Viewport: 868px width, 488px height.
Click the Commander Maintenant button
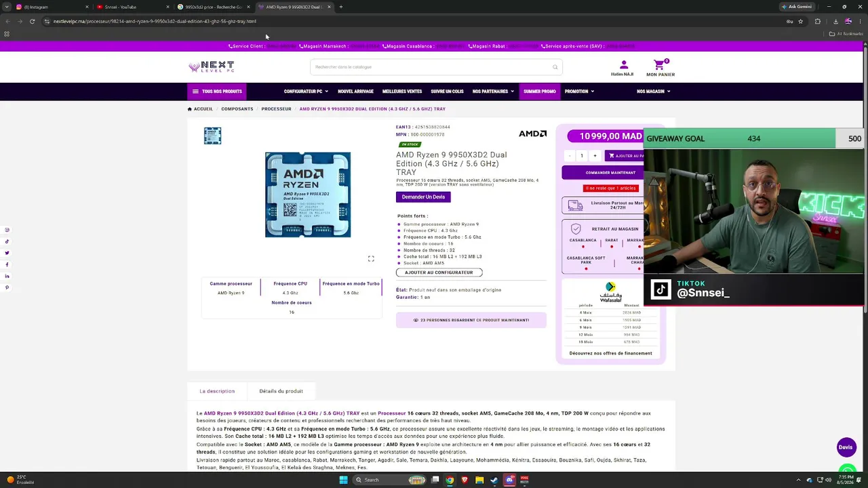603,173
